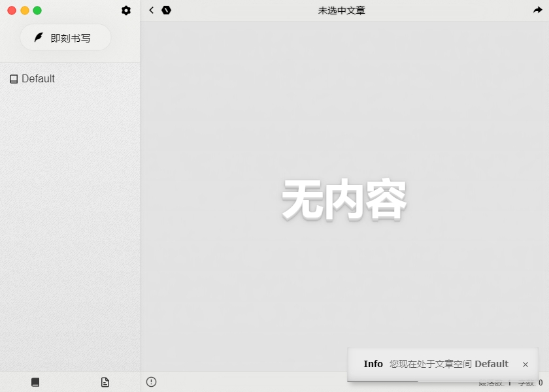Open the document list icon in sidebar footer
Screen dimensions: 549x392
point(105,382)
